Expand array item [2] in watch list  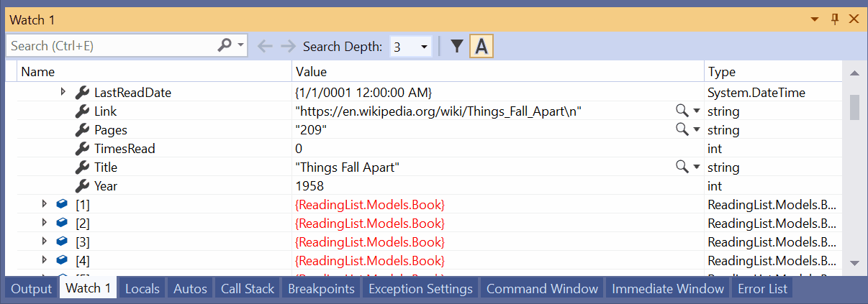45,223
